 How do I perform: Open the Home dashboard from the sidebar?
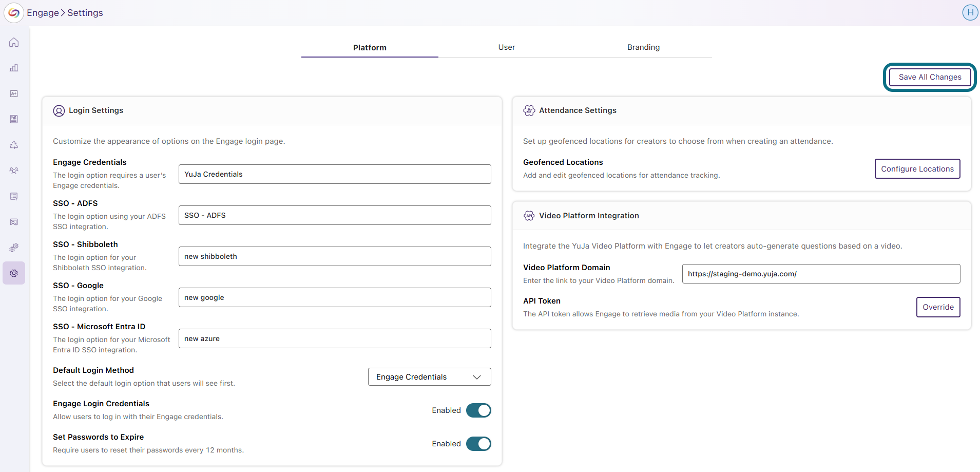[14, 42]
